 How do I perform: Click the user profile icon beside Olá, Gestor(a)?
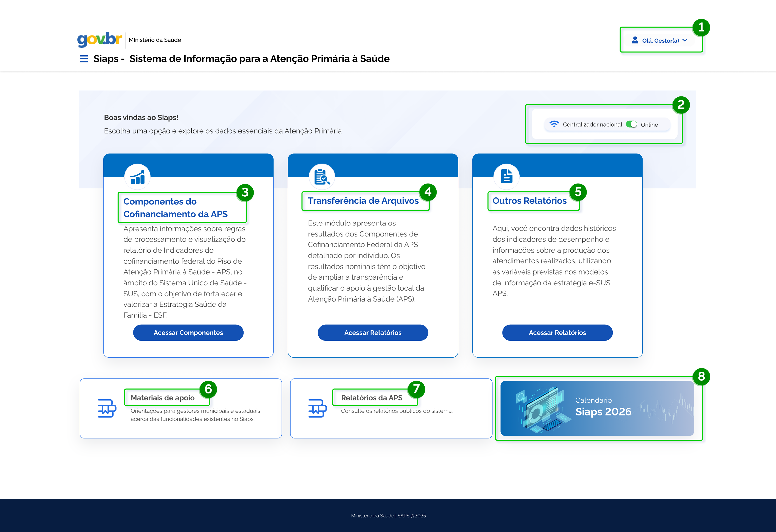635,40
